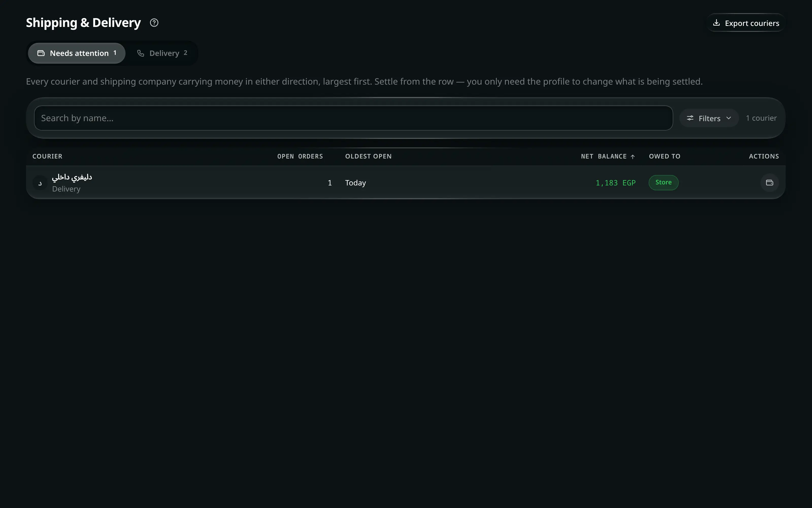Focus the Search by name field
Screen dimensions: 812x508
coord(354,118)
